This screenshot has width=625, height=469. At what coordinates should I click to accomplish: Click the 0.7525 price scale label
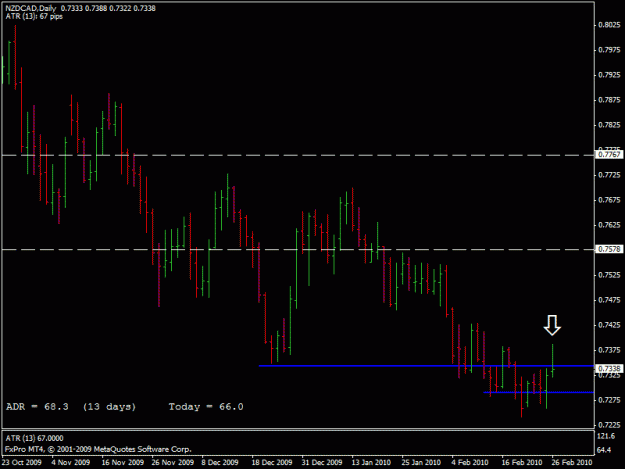point(609,275)
